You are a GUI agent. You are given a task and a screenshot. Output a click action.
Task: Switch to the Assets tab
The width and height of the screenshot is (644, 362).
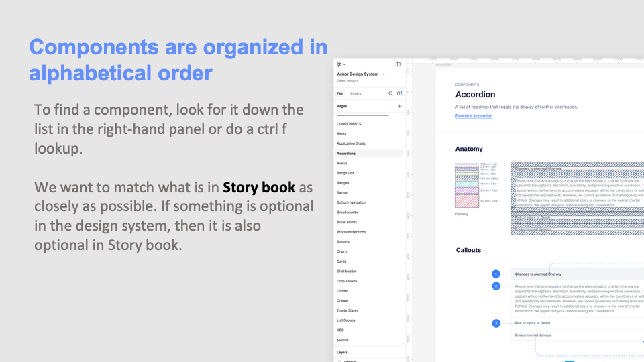click(356, 94)
